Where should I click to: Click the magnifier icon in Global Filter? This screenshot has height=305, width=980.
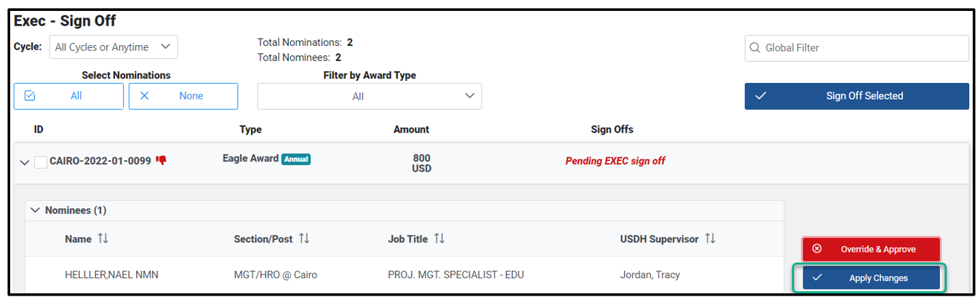[755, 48]
